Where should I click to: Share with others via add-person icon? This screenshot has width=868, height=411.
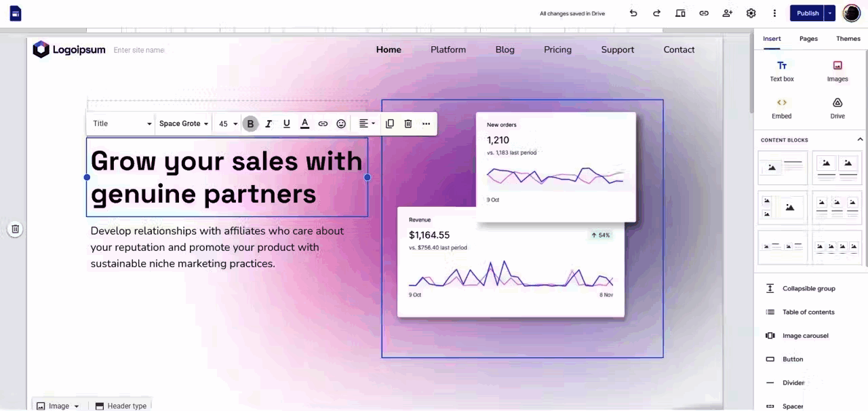[x=728, y=13]
